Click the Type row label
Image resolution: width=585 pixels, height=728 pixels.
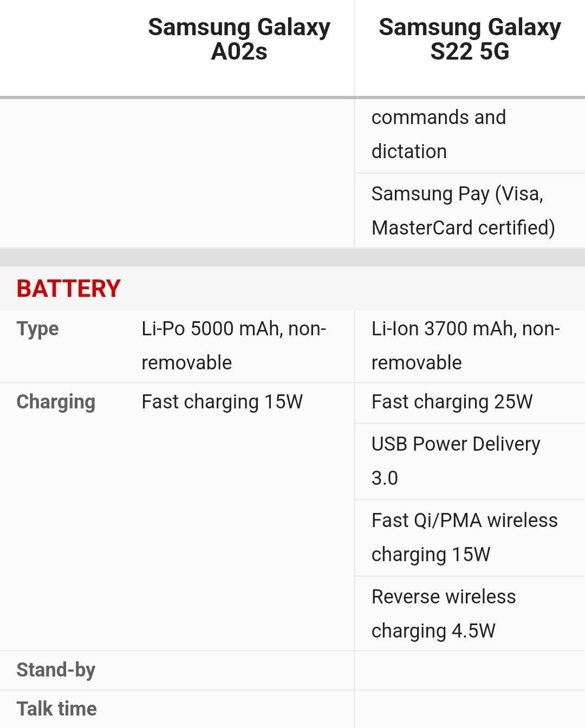click(37, 329)
